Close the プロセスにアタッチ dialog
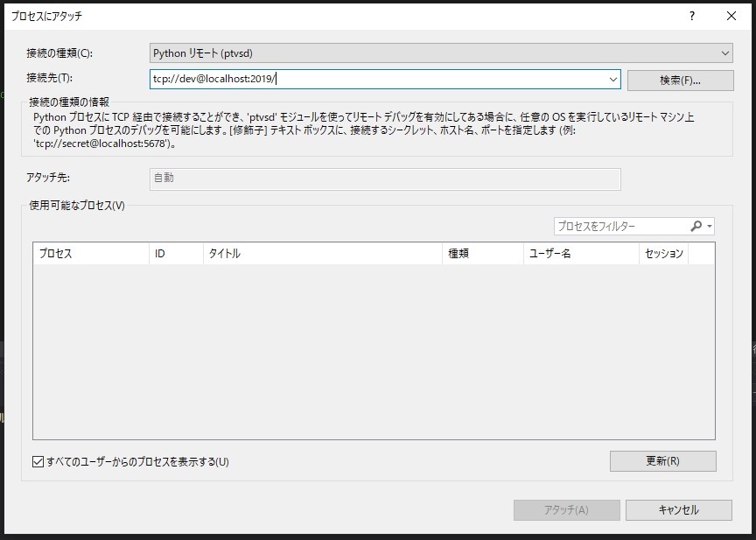 tap(731, 16)
